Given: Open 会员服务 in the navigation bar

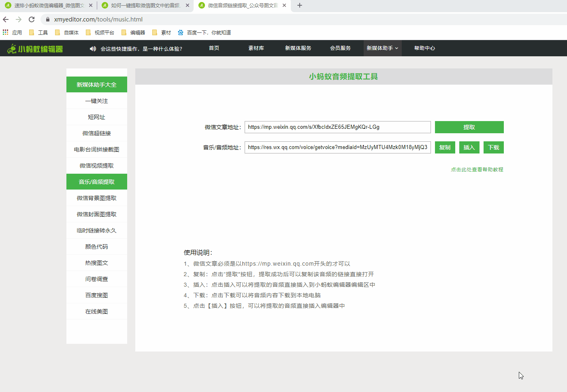Looking at the screenshot, I should point(340,48).
